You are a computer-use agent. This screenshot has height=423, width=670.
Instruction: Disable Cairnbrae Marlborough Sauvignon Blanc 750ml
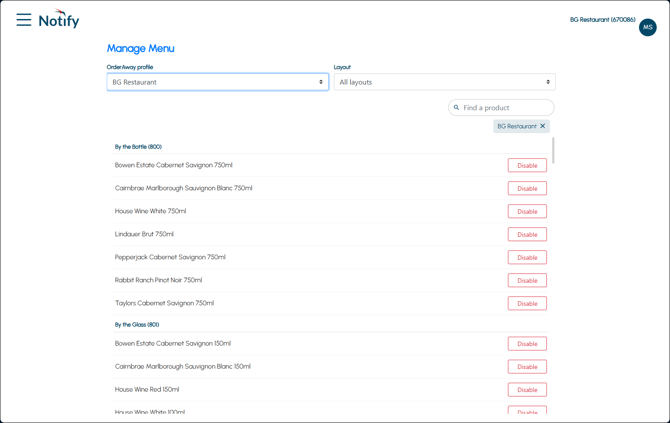527,188
